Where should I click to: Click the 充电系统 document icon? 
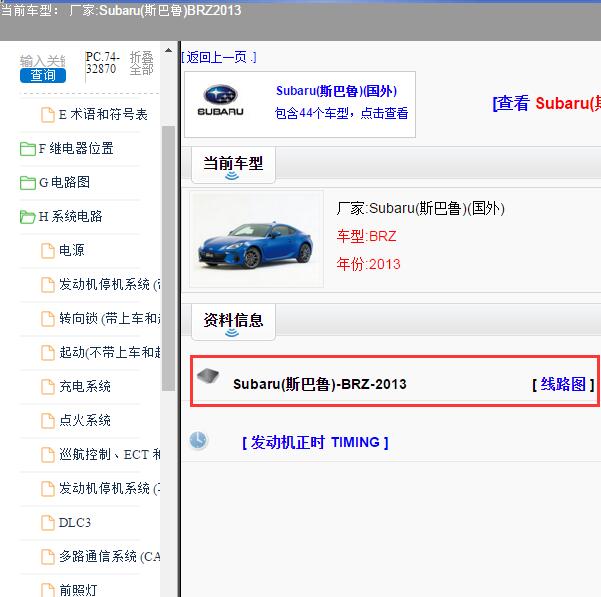(x=48, y=387)
